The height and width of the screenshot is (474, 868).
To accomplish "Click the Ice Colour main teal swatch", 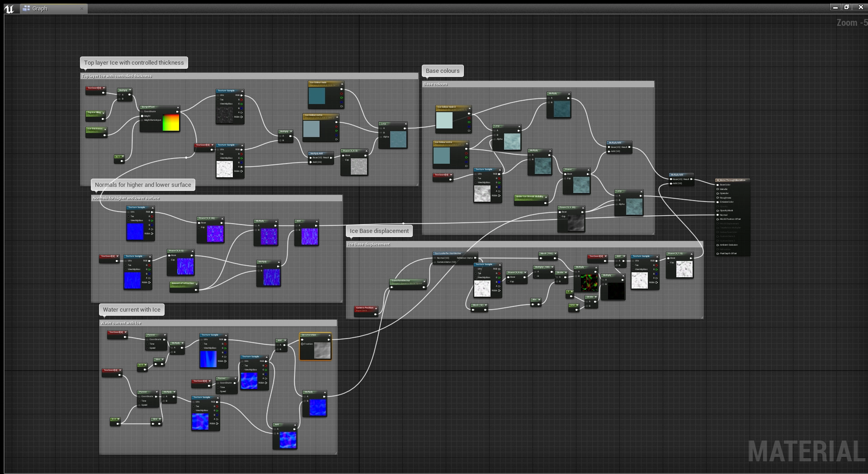I will click(x=316, y=96).
